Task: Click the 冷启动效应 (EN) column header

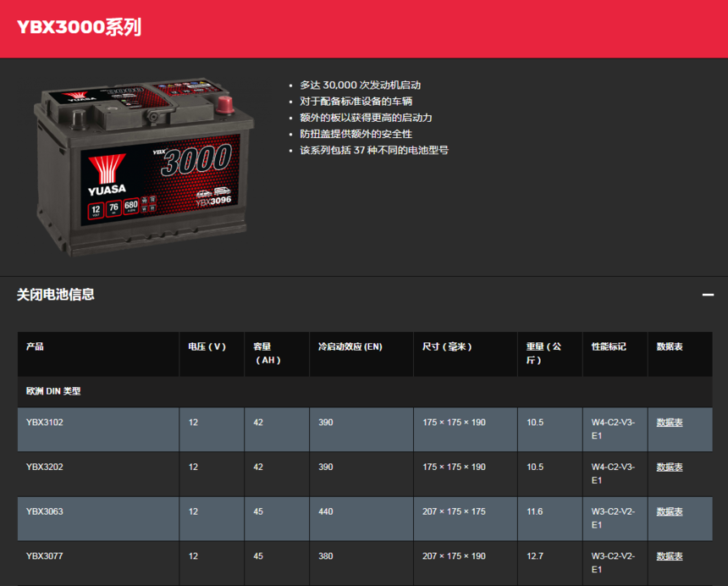Action: point(361,354)
